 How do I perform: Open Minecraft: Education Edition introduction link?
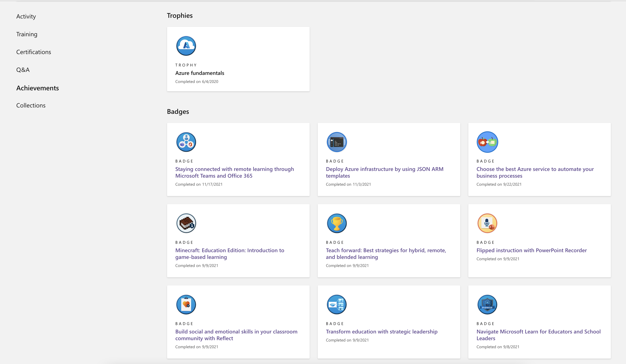(x=230, y=254)
